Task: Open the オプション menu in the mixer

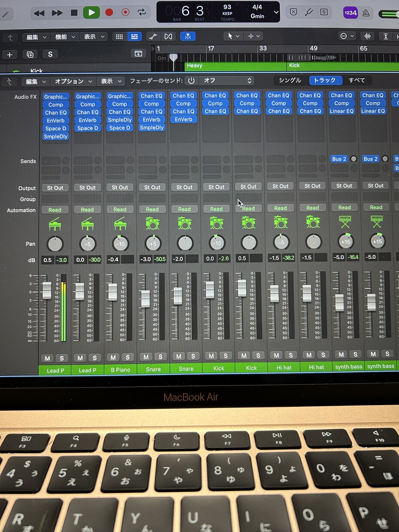Action: [73, 81]
